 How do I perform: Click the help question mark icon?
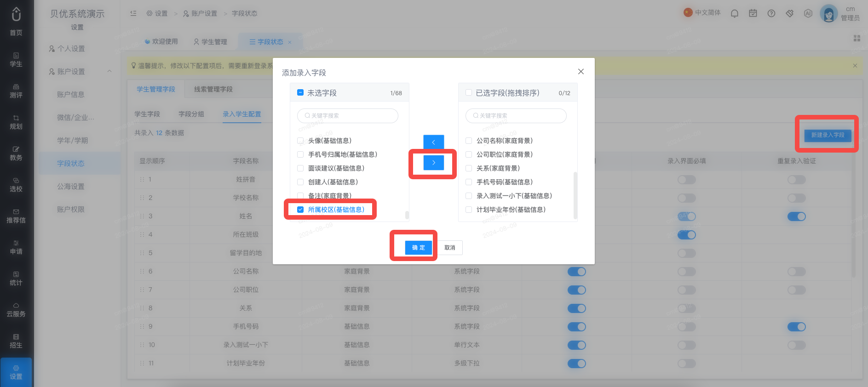click(771, 13)
